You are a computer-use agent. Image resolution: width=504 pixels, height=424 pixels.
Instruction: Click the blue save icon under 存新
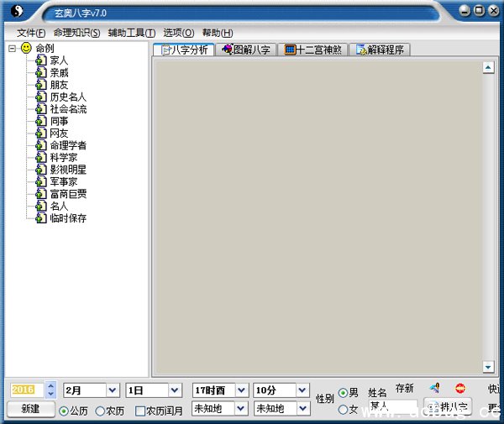[434, 388]
